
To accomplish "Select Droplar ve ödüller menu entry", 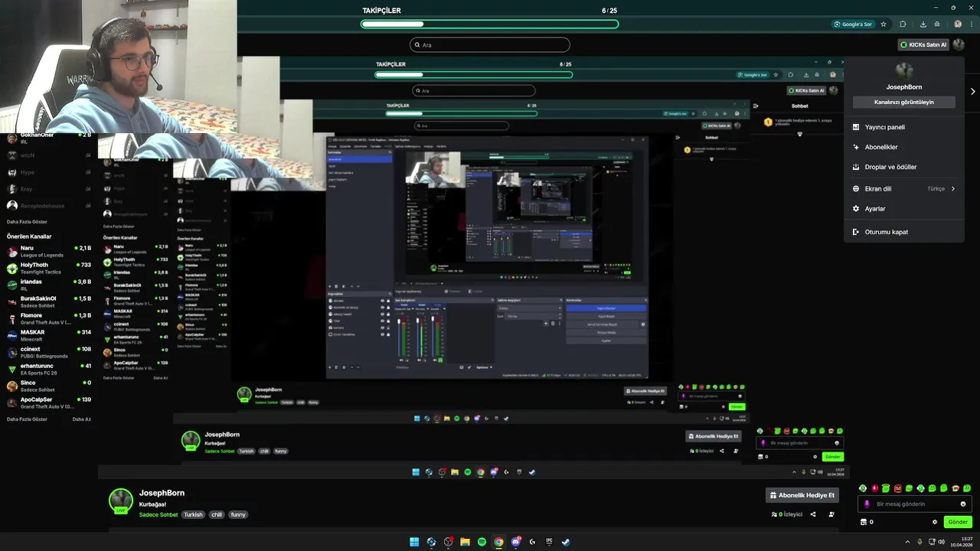I will click(x=903, y=167).
